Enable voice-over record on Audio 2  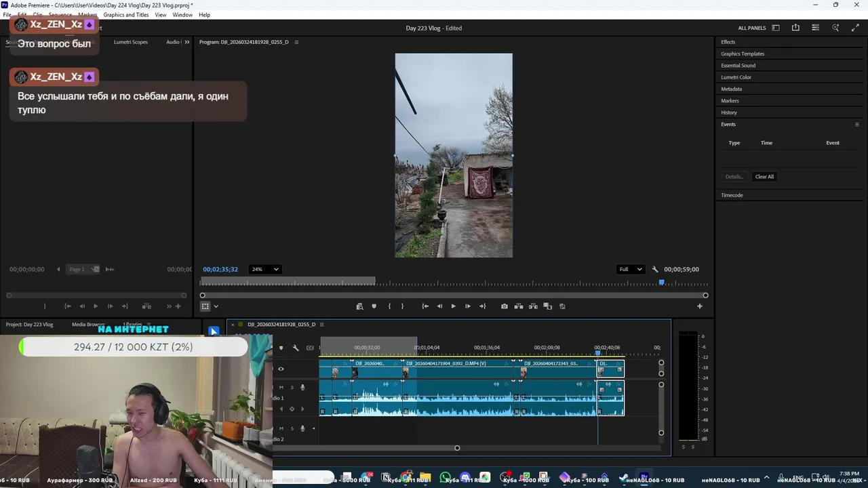302,428
